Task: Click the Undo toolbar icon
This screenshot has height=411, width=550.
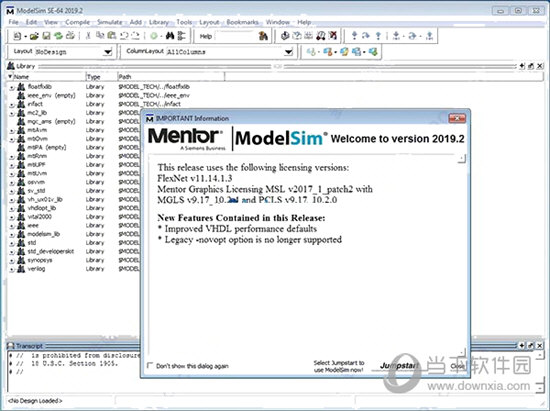Action: click(x=124, y=36)
